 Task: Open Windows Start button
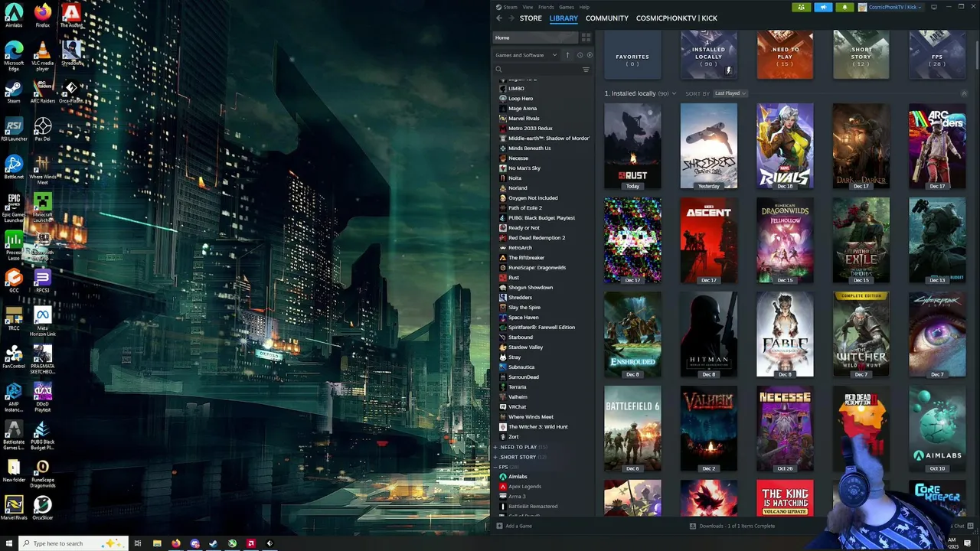(x=8, y=543)
